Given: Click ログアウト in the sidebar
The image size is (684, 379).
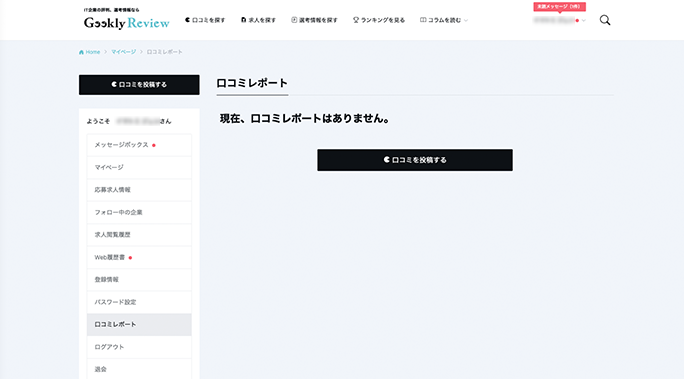Looking at the screenshot, I should pyautogui.click(x=139, y=347).
